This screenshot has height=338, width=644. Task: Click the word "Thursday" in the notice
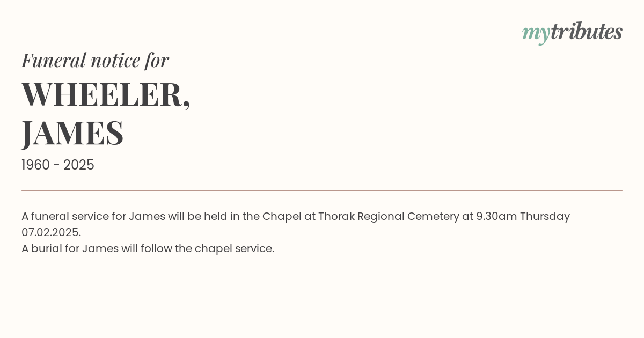click(545, 216)
